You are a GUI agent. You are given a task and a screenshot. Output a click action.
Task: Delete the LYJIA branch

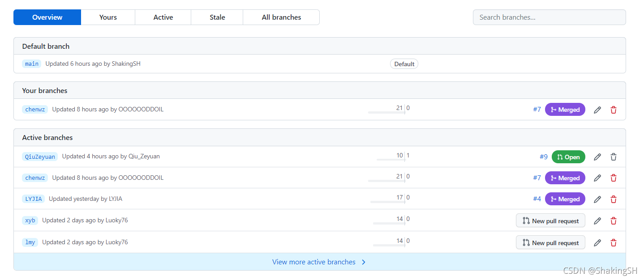(614, 199)
